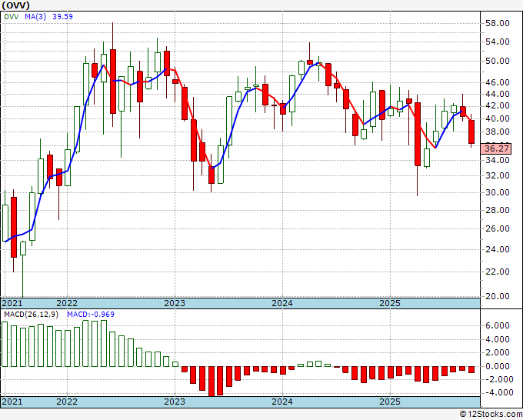Click the 20.00 price axis label

pos(498,296)
